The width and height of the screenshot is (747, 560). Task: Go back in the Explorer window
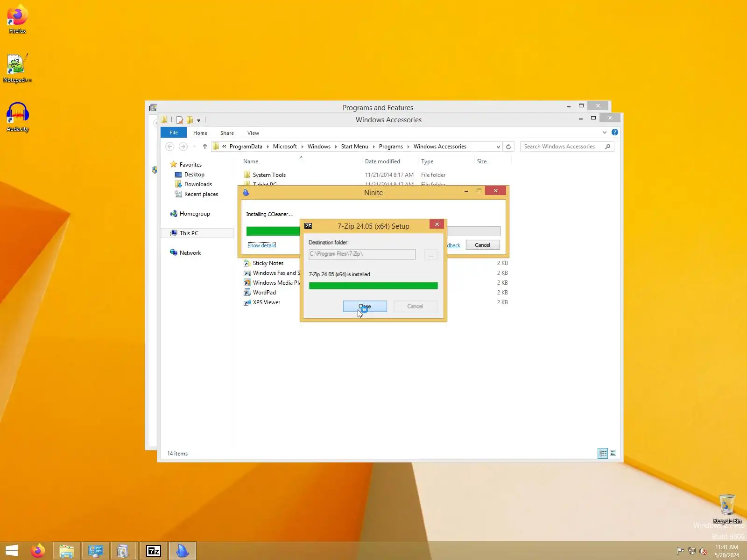pos(170,147)
